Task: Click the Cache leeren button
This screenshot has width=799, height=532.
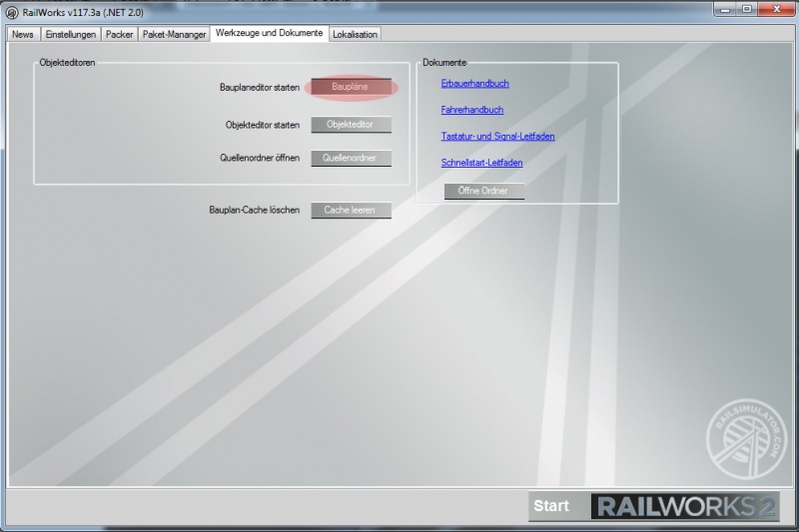Action: 352,211
